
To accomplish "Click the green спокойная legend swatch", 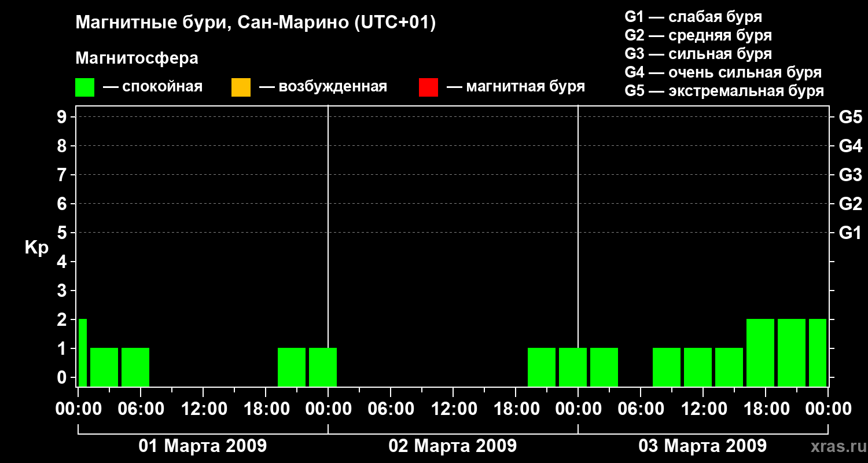I will pyautogui.click(x=84, y=87).
